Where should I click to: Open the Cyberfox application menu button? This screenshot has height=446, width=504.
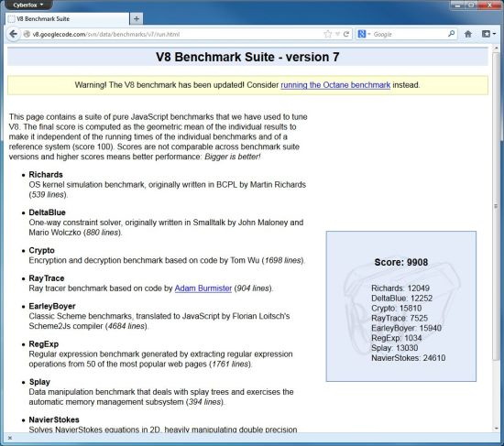[28, 5]
